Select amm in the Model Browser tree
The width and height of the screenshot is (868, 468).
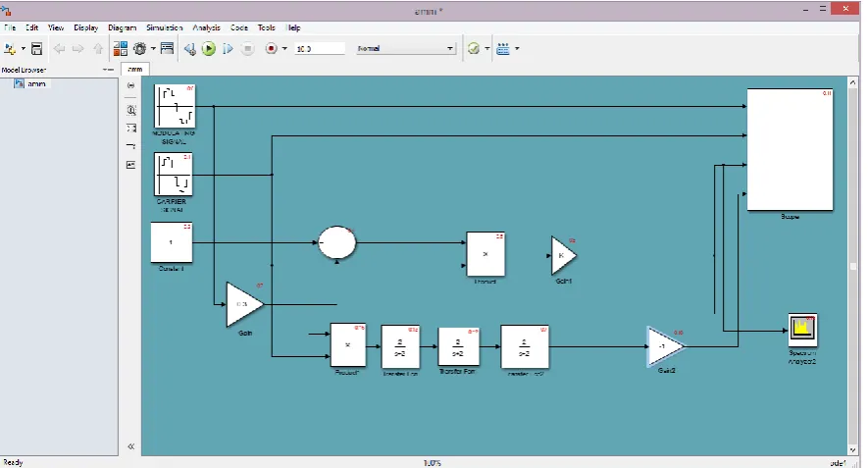(x=36, y=83)
